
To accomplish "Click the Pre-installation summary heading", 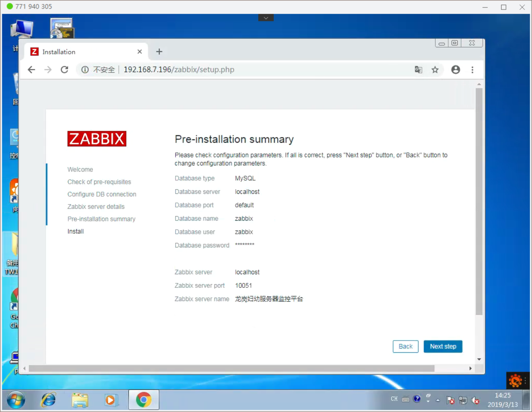I will point(234,139).
